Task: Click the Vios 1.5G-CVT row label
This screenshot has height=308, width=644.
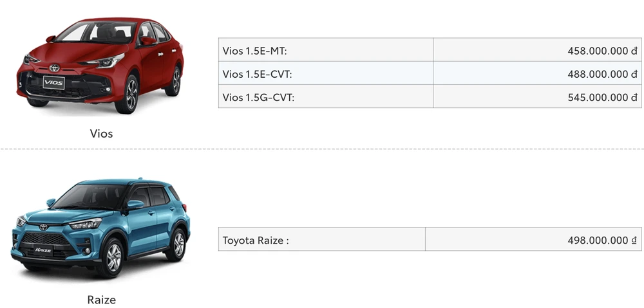Action: click(x=258, y=97)
